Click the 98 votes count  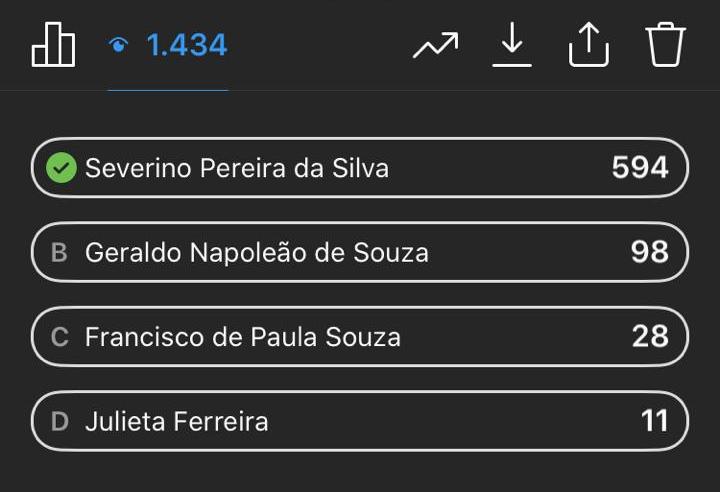[649, 252]
